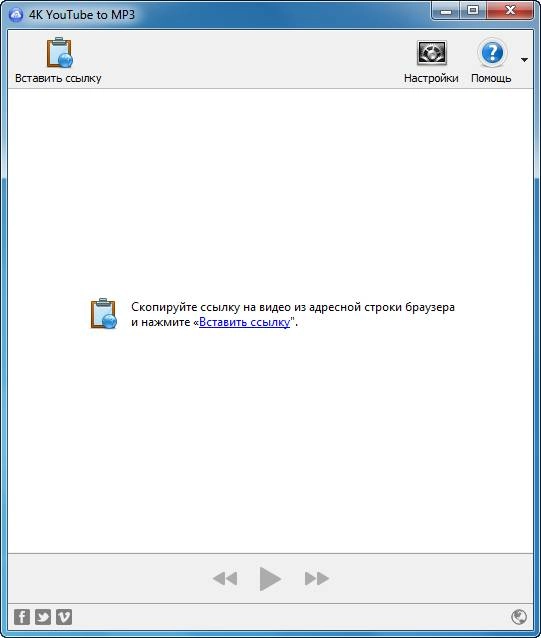
Task: Open the Facebook icon in the footer
Action: coord(22,617)
